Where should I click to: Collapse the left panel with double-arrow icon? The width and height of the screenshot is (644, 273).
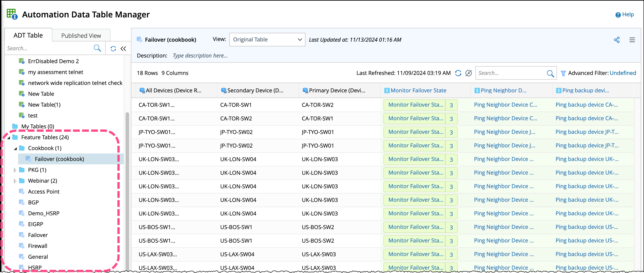pyautogui.click(x=123, y=48)
